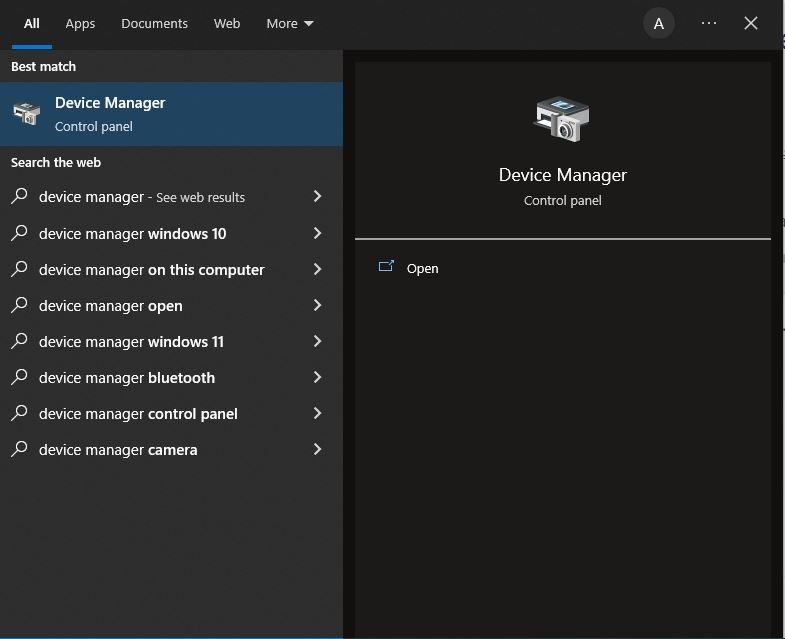Open the three-dot options menu
Viewport: 785px width, 639px height.
[709, 23]
